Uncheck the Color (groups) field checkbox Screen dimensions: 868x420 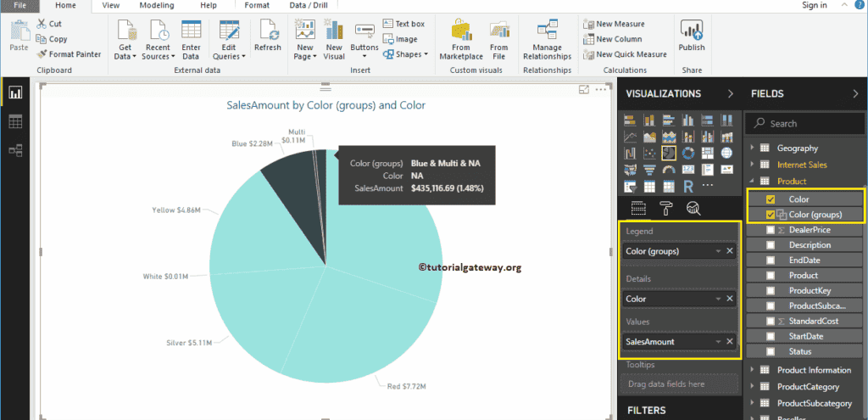(770, 215)
